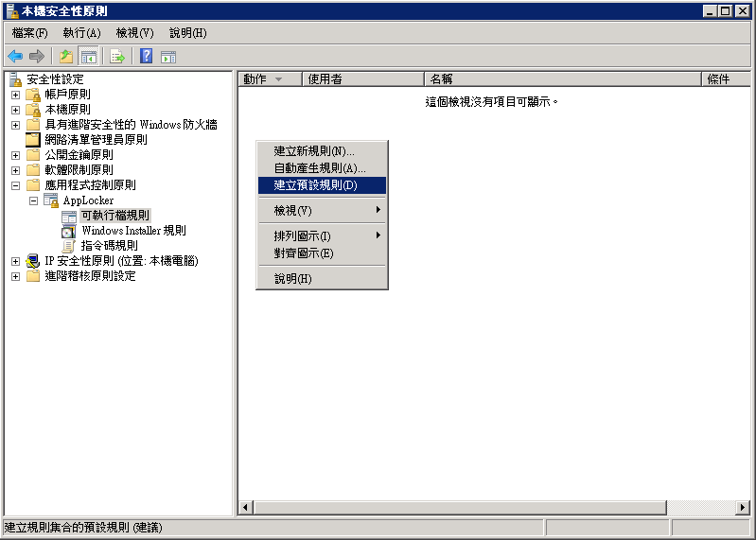Choose 對齊圖示(E) from context menu
The image size is (756, 540).
click(x=322, y=253)
